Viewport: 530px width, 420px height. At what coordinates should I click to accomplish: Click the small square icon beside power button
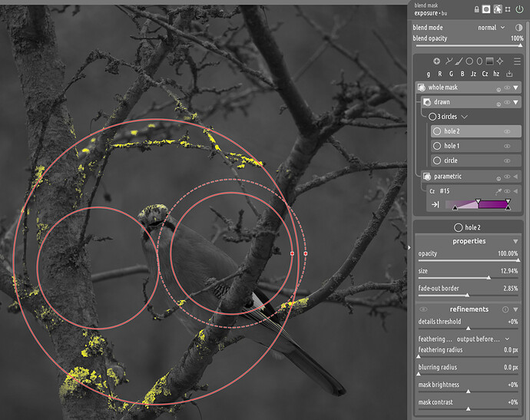(x=508, y=9)
